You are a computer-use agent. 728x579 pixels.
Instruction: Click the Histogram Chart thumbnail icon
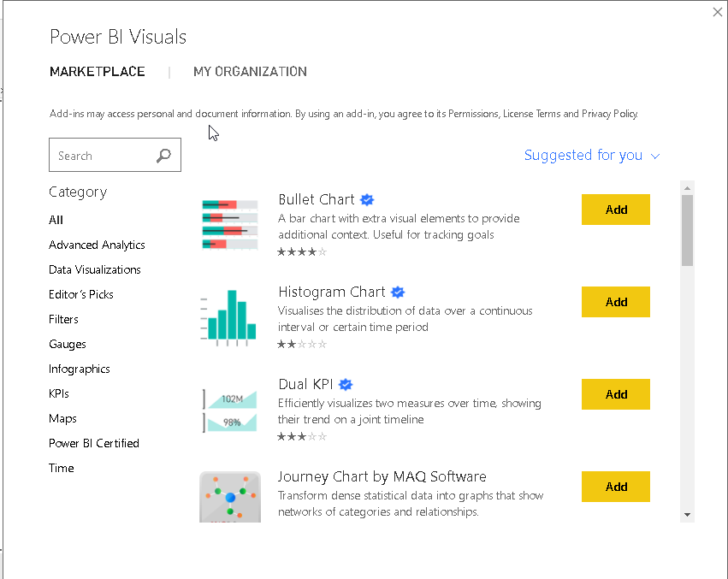point(229,316)
